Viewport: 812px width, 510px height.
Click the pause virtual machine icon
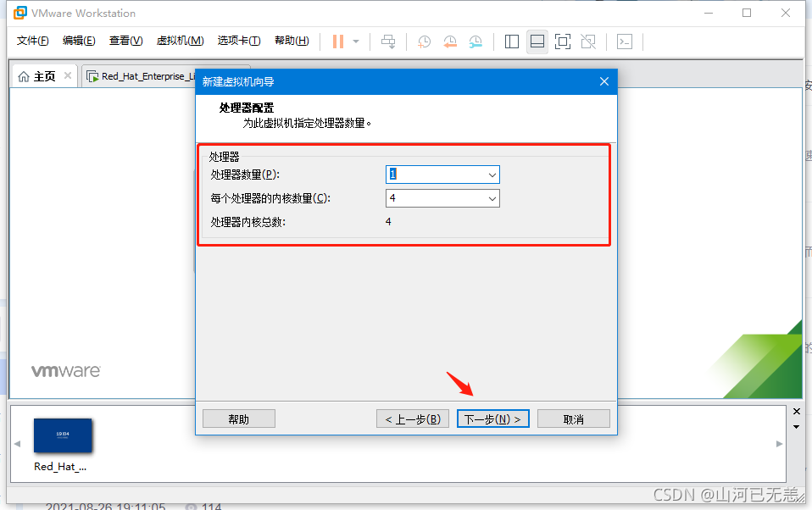(x=338, y=42)
